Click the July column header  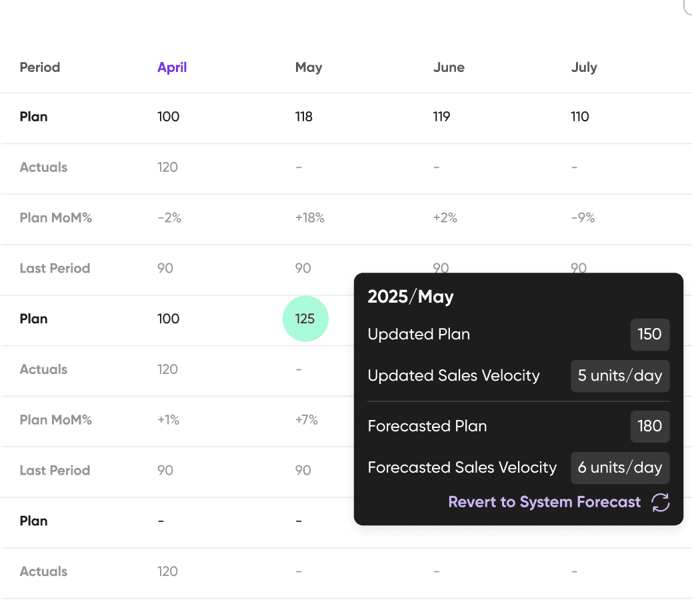click(x=584, y=67)
